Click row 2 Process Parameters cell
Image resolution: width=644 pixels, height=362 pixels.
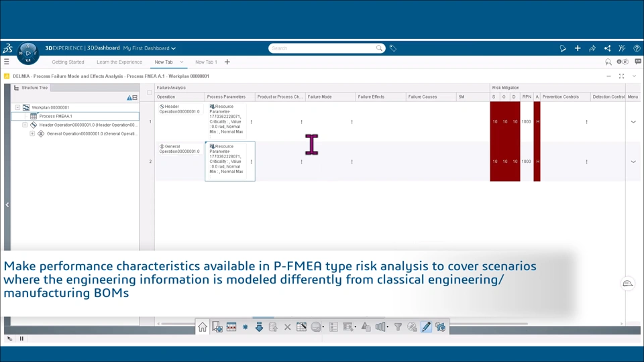coord(230,162)
